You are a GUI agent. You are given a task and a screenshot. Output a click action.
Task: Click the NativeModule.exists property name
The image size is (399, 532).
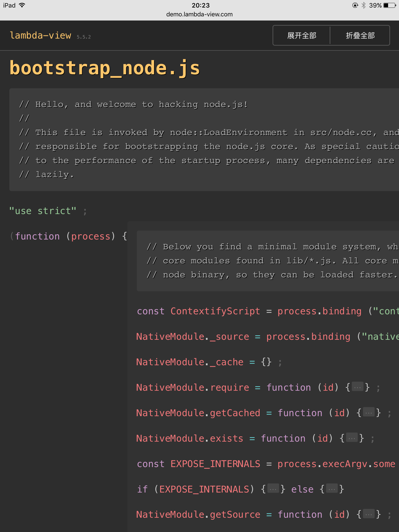pyautogui.click(x=227, y=438)
